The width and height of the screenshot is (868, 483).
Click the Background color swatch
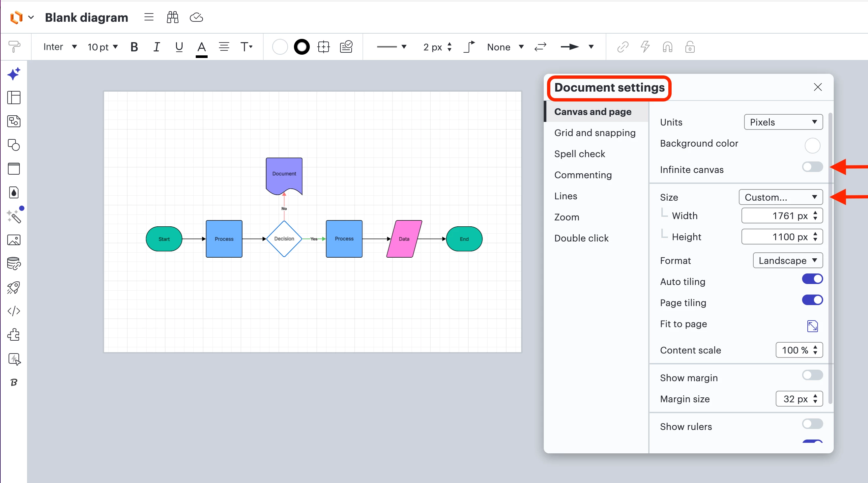click(812, 146)
